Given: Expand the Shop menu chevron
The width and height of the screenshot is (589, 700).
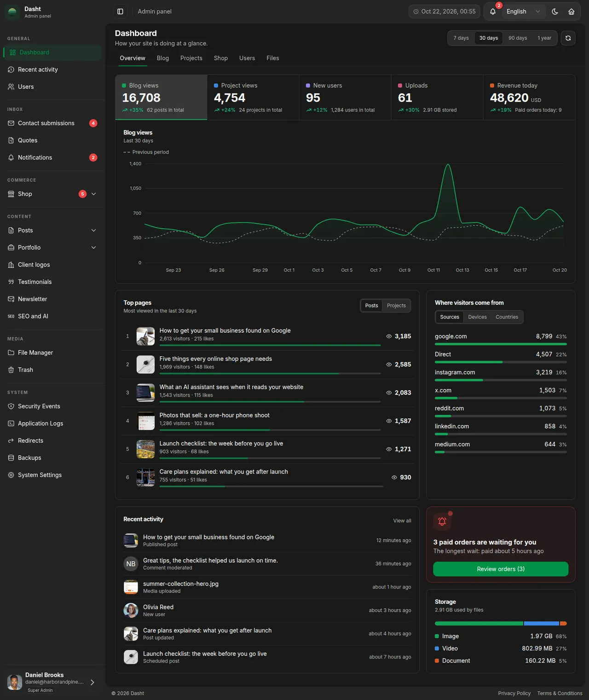Looking at the screenshot, I should (x=94, y=194).
